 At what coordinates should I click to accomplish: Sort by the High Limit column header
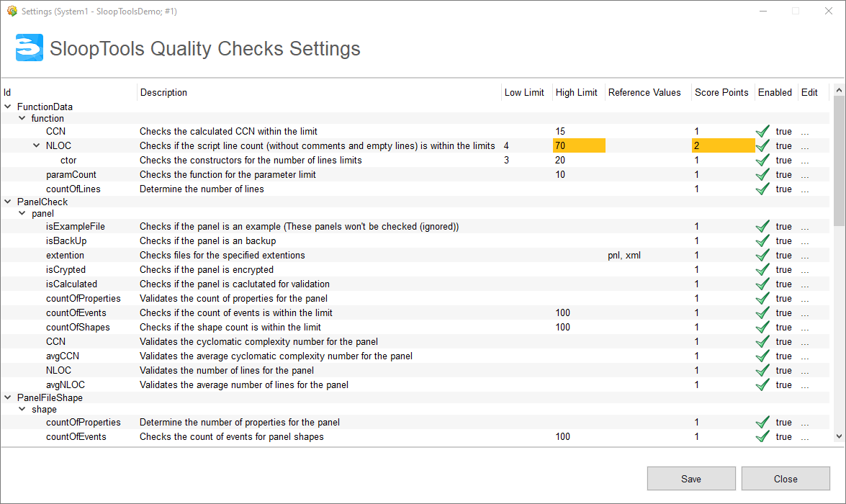click(x=578, y=92)
